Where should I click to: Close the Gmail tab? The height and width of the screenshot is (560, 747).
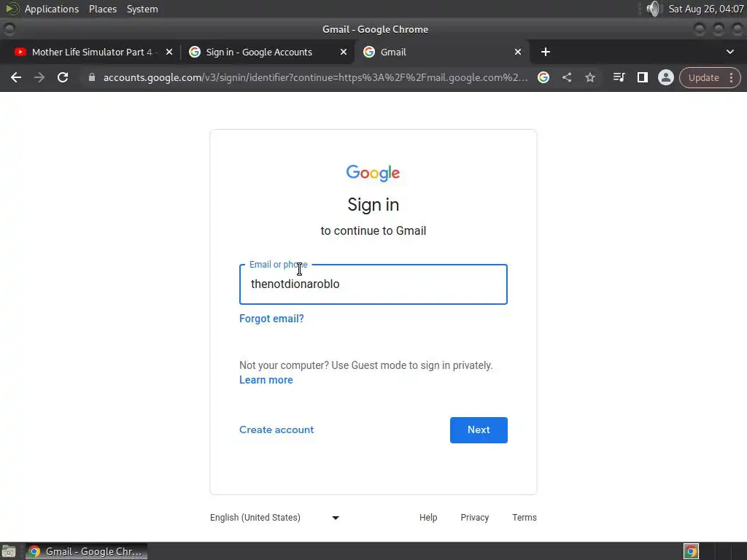(518, 52)
